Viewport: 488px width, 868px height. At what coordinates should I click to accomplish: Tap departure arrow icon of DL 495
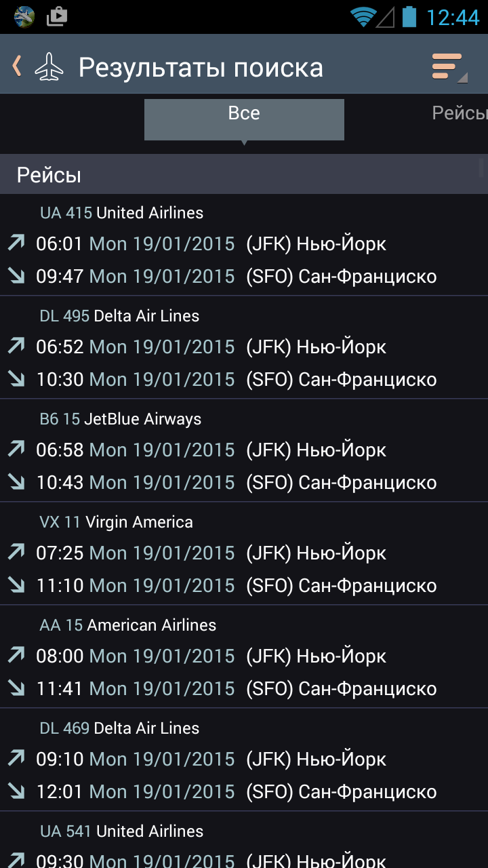click(16, 346)
